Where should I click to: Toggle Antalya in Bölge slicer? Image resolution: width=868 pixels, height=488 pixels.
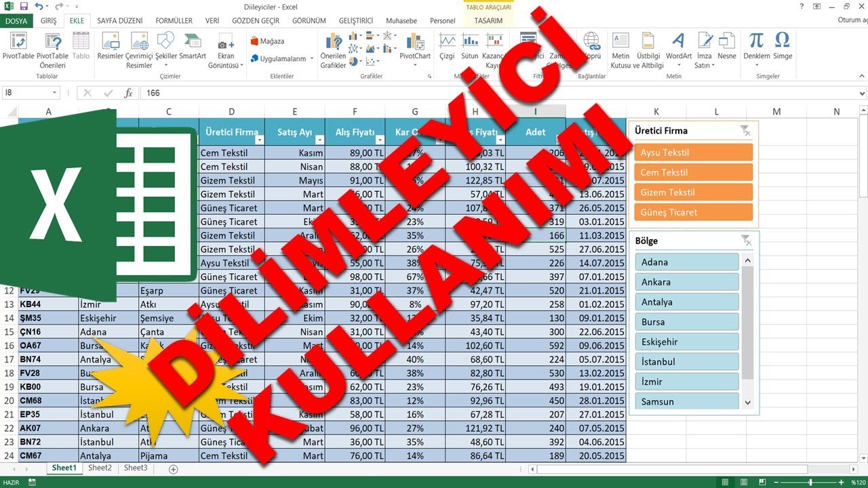tap(687, 302)
